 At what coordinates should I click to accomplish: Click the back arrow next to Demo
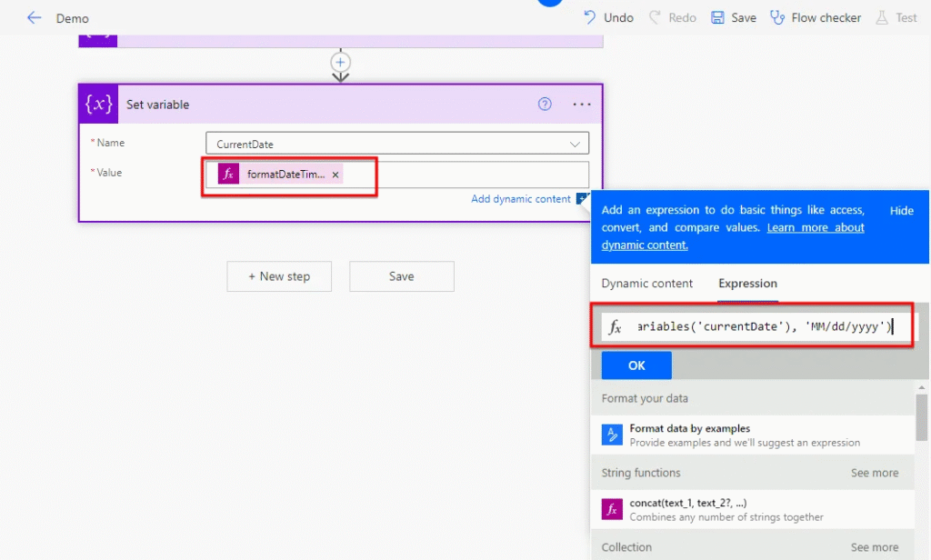[x=35, y=17]
